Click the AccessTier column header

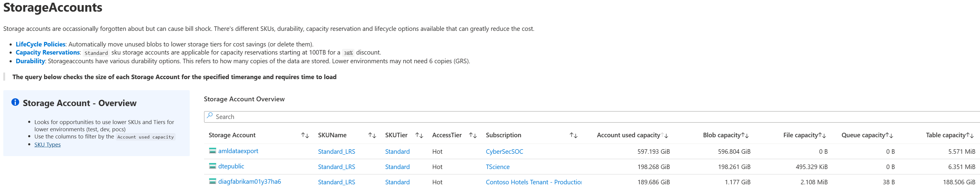(447, 135)
